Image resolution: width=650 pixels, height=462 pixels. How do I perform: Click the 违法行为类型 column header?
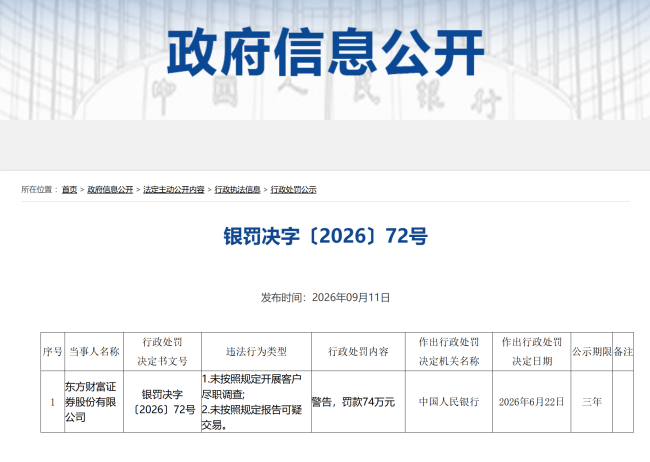[x=256, y=352]
